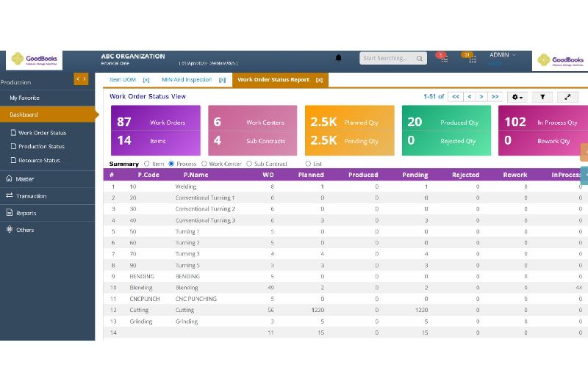The height and width of the screenshot is (392, 588).
Task: Expand the ADMIN user menu
Action: point(503,55)
